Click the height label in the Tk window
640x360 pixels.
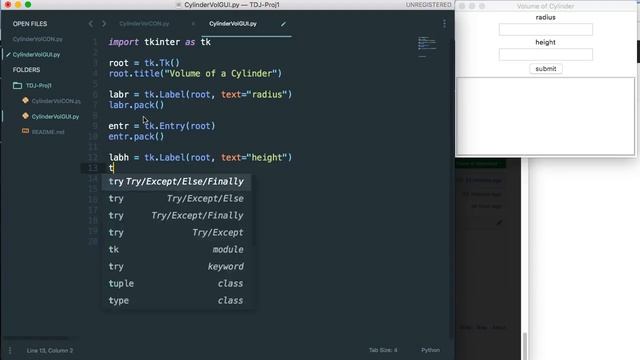545,42
